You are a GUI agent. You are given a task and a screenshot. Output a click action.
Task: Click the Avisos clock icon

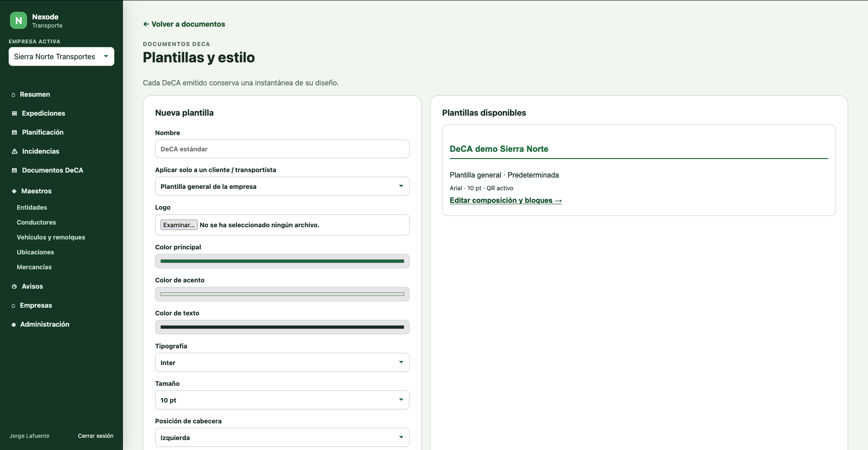tap(14, 286)
